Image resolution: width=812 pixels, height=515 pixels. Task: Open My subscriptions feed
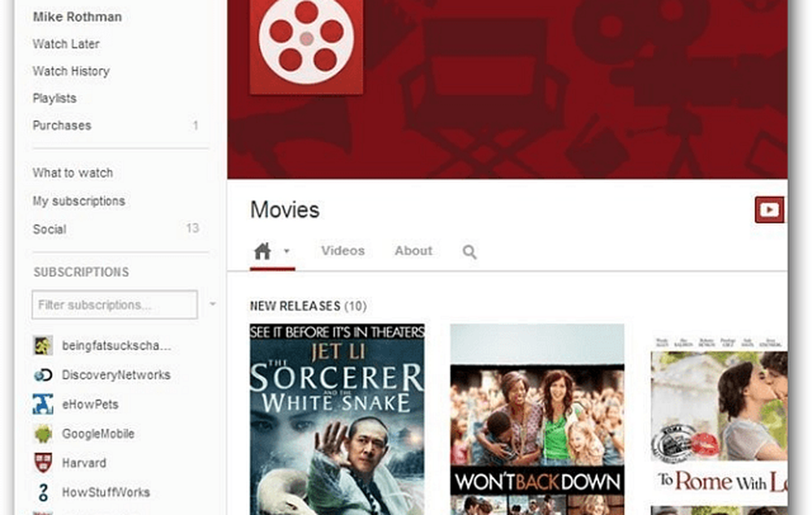pos(79,201)
